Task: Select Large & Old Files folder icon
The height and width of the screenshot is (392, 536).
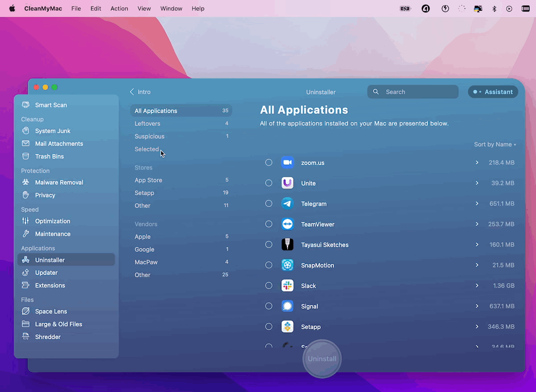Action: (26, 324)
